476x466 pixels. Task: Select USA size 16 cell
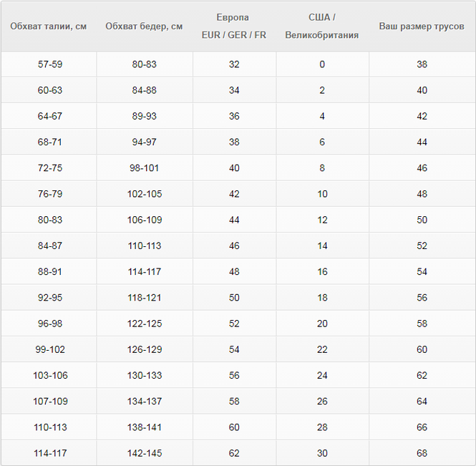322,272
